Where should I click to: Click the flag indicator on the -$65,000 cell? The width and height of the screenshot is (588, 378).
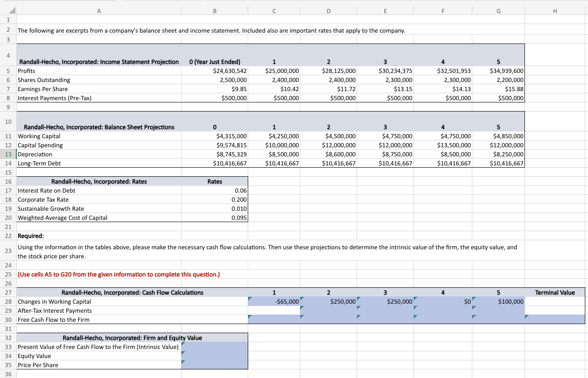(250, 299)
